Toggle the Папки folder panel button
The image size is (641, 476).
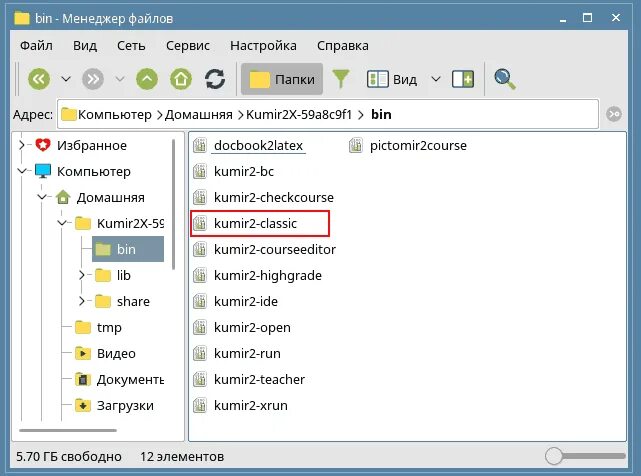pos(282,79)
